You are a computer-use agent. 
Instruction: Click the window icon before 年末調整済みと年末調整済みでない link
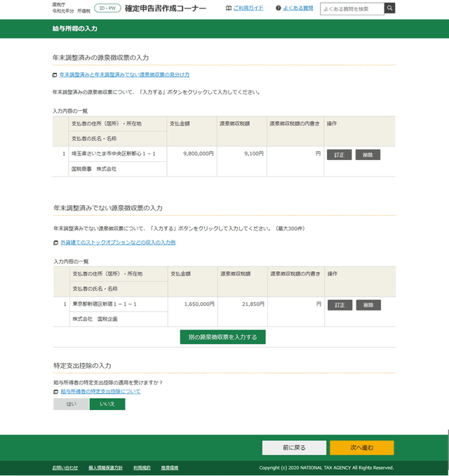pyautogui.click(x=55, y=75)
